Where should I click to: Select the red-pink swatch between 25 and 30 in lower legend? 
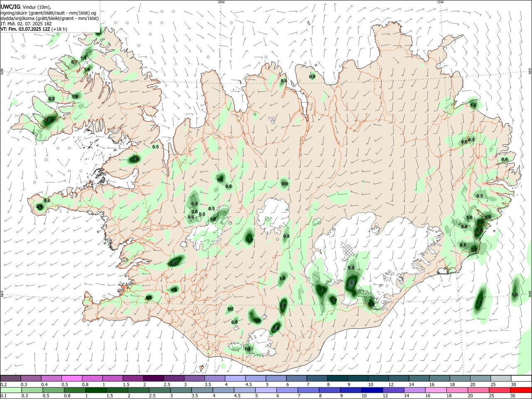(x=500, y=390)
